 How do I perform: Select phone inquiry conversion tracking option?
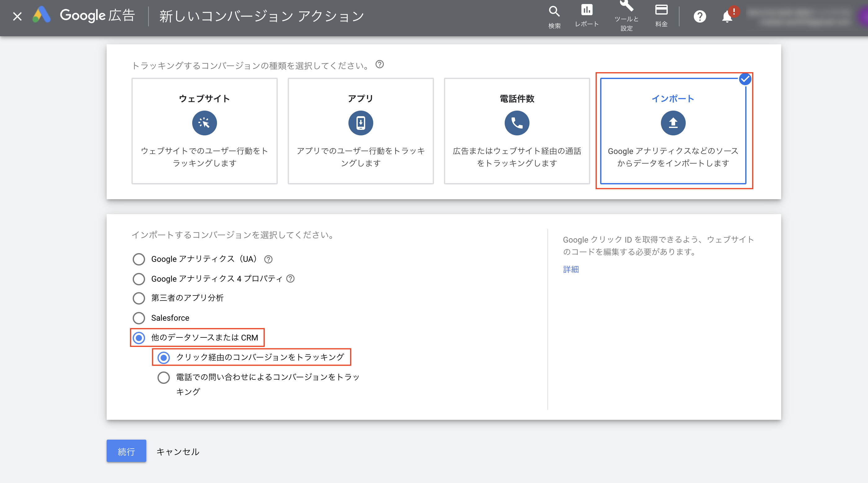(x=164, y=378)
